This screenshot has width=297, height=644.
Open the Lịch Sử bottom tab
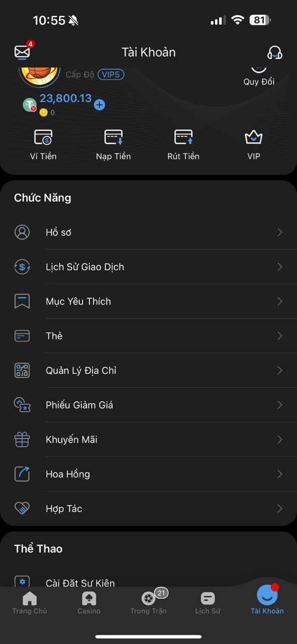208,603
